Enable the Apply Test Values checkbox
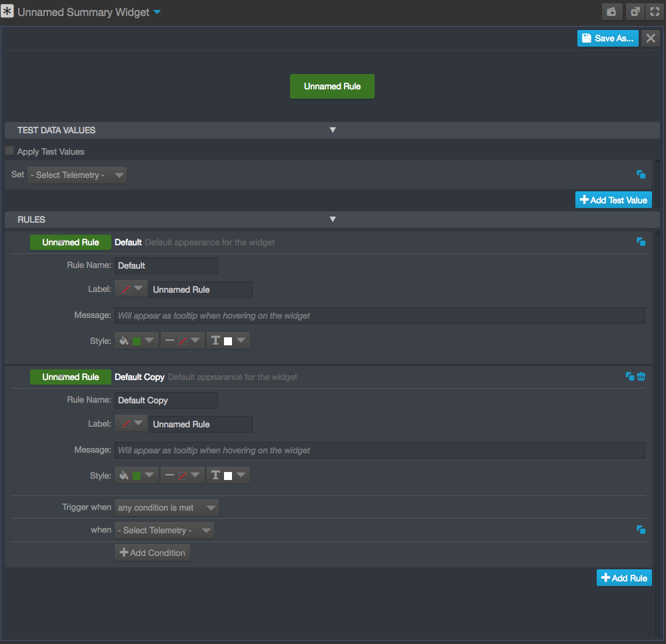This screenshot has width=666, height=644. [9, 151]
